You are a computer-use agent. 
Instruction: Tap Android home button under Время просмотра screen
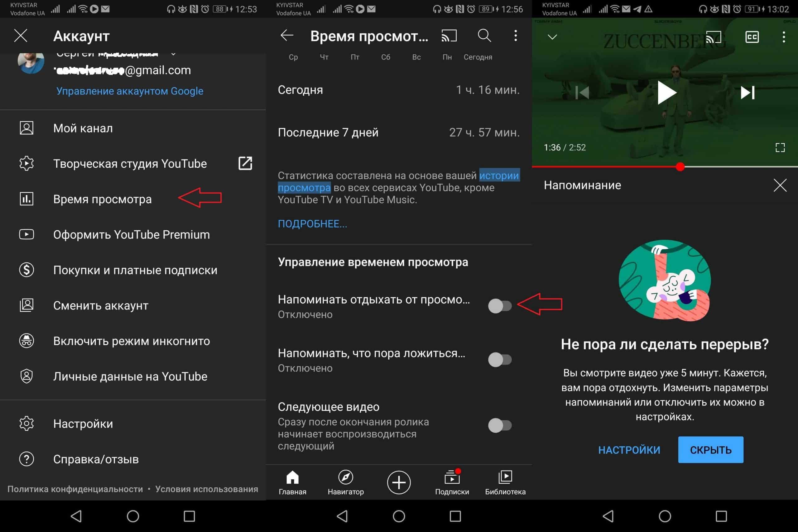click(399, 516)
